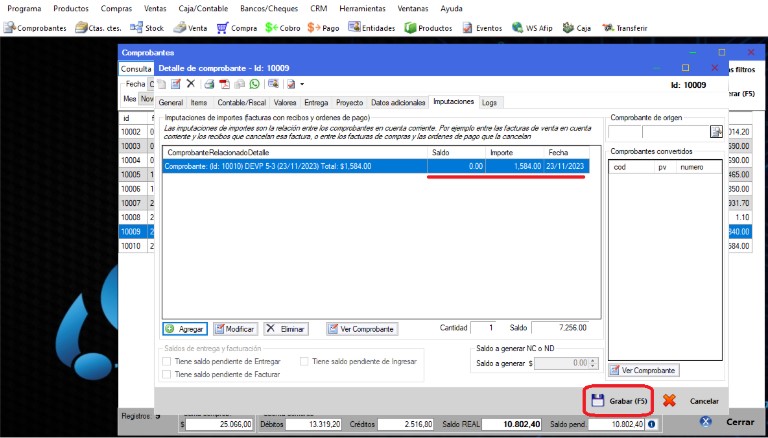Toggle Tiene saldo pendiente de Ingresar checkbox
Screen dimensions: 768x438
(304, 362)
